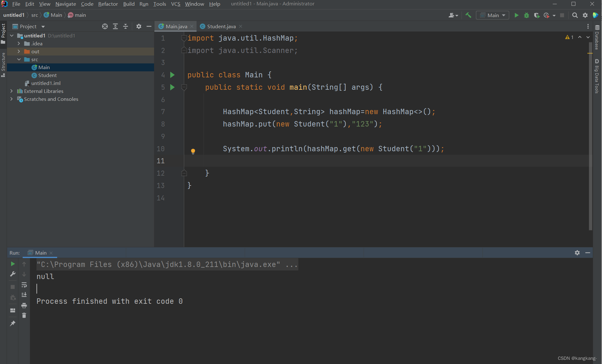Image resolution: width=602 pixels, height=364 pixels.
Task: Start debugging with the bug icon
Action: [x=527, y=15]
